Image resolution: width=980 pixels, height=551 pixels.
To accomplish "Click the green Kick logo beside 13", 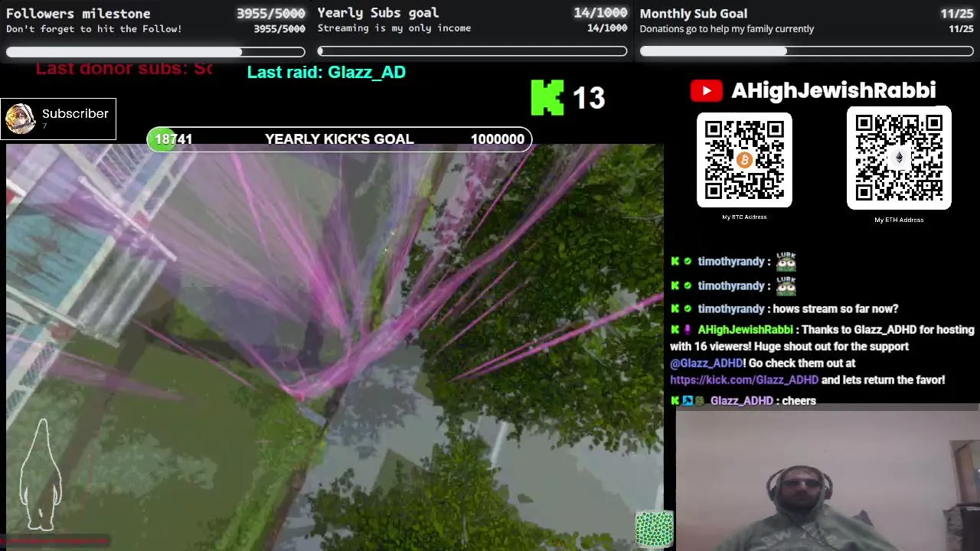I will [x=547, y=98].
